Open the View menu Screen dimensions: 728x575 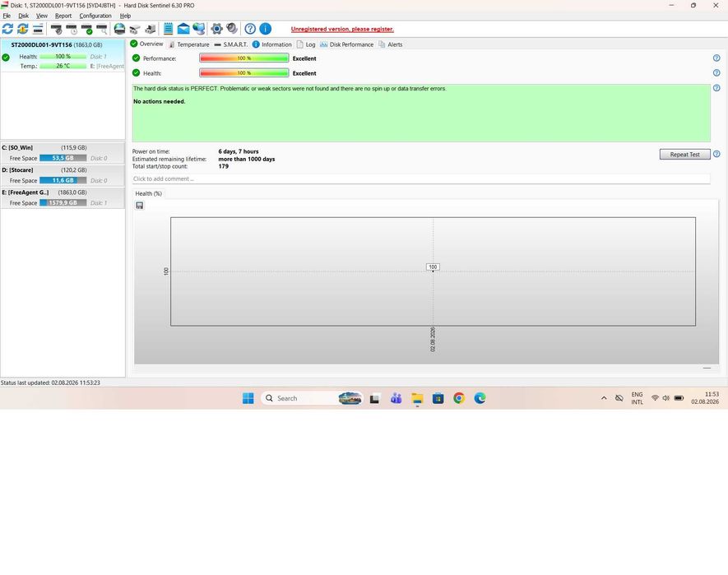pos(42,16)
